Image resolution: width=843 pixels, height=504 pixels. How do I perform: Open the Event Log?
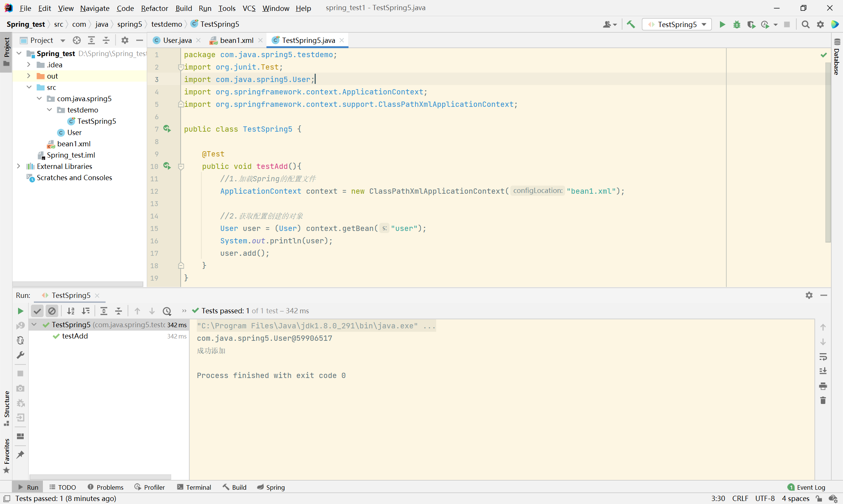[x=806, y=487]
